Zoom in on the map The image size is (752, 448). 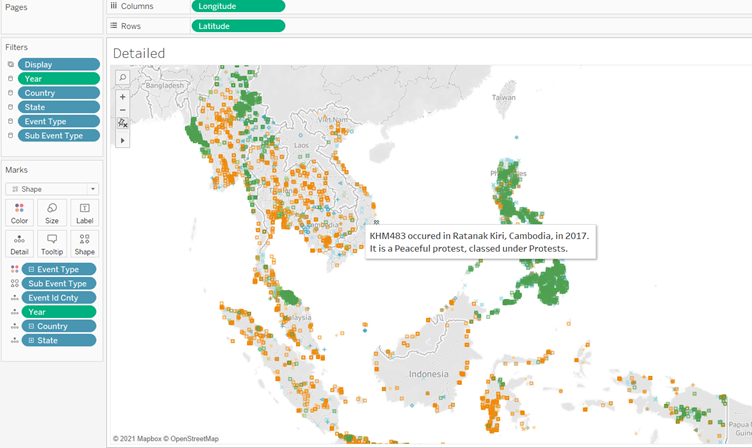click(122, 97)
